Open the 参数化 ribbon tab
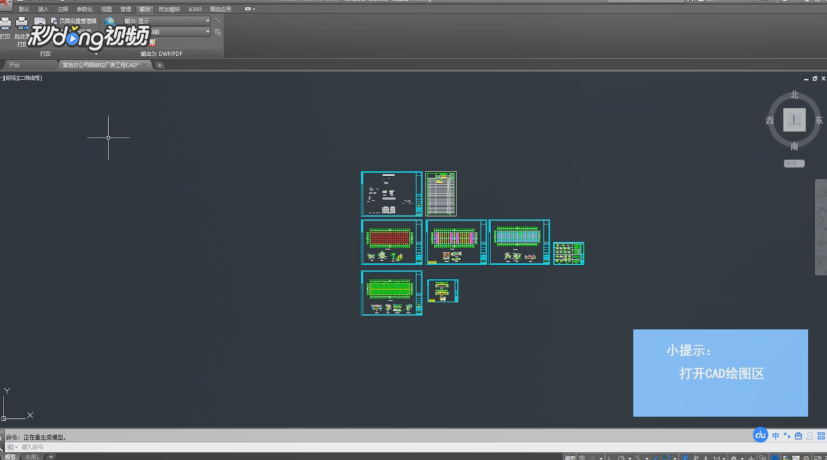This screenshot has height=460, width=827. pyautogui.click(x=84, y=9)
